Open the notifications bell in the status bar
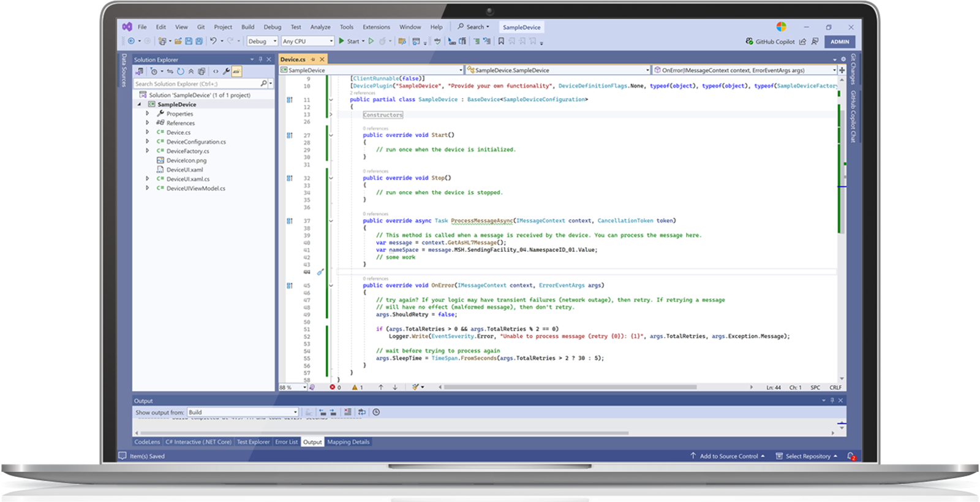This screenshot has height=502, width=980. pos(851,456)
